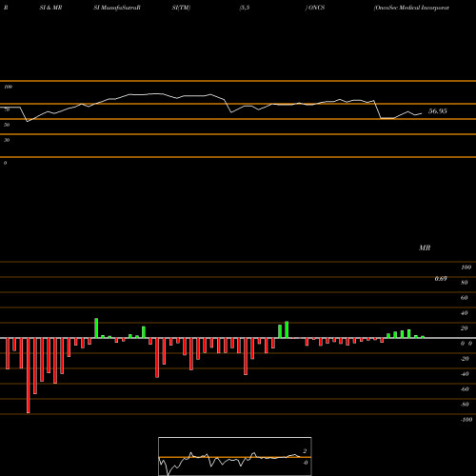Click the first green histogram bar
Viewport: 476px width, 476px height.
(x=96, y=328)
